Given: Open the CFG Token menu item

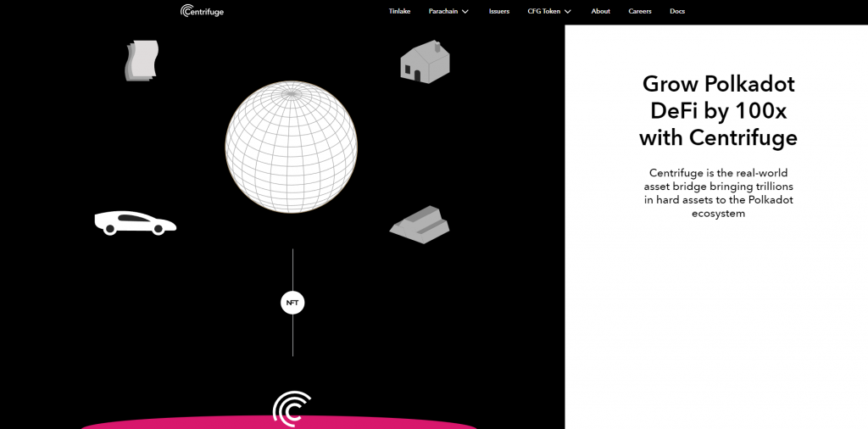Looking at the screenshot, I should coord(543,11).
